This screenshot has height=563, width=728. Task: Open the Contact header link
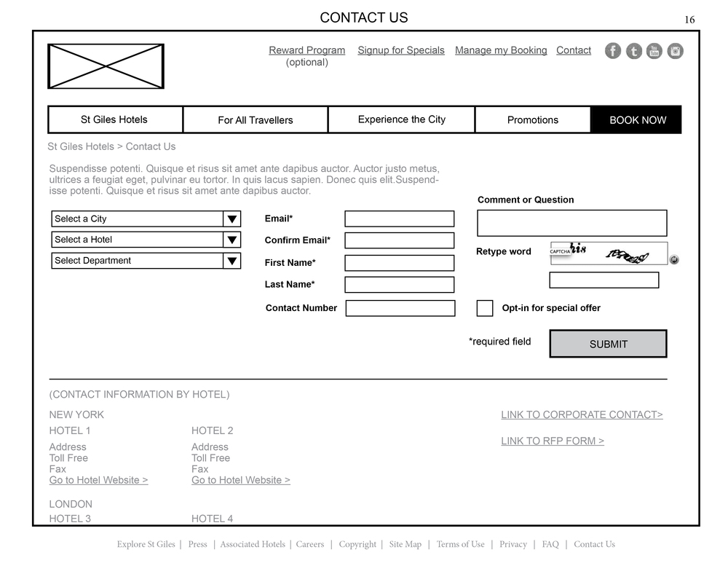(x=574, y=50)
